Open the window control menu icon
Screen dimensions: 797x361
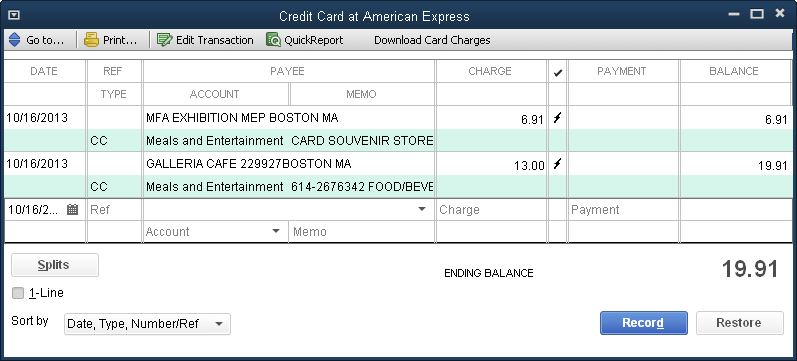pos(14,15)
